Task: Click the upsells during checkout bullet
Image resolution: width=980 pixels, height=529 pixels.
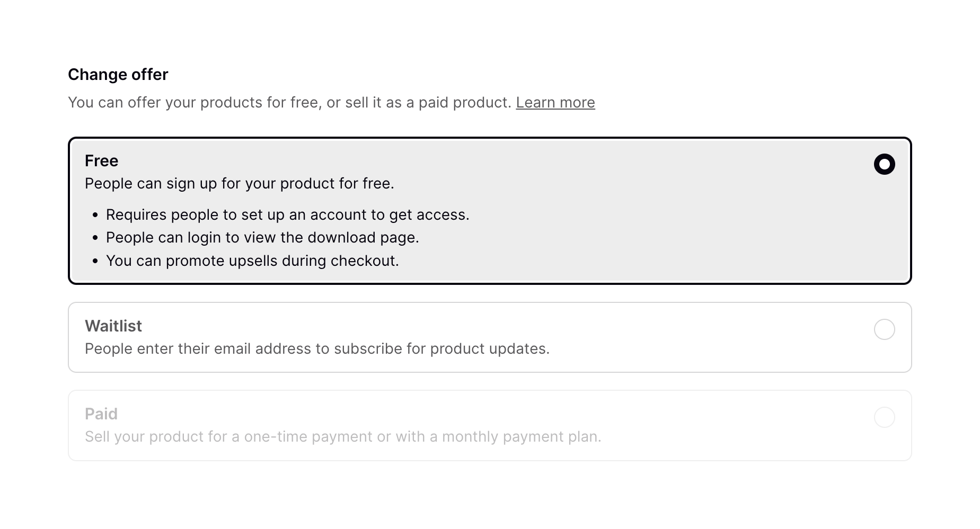Action: (x=253, y=261)
